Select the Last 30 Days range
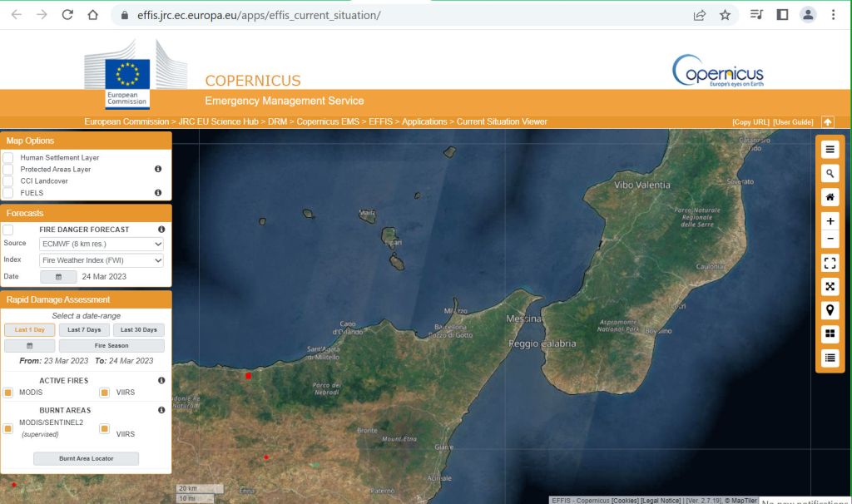 [x=138, y=330]
